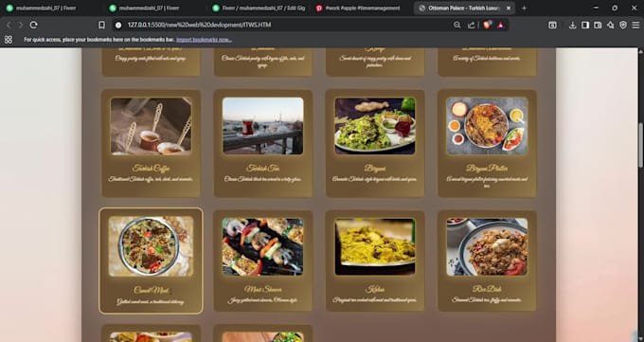Click the Meat Skewer title
Viewport: 644px width, 342px height.
(x=263, y=289)
